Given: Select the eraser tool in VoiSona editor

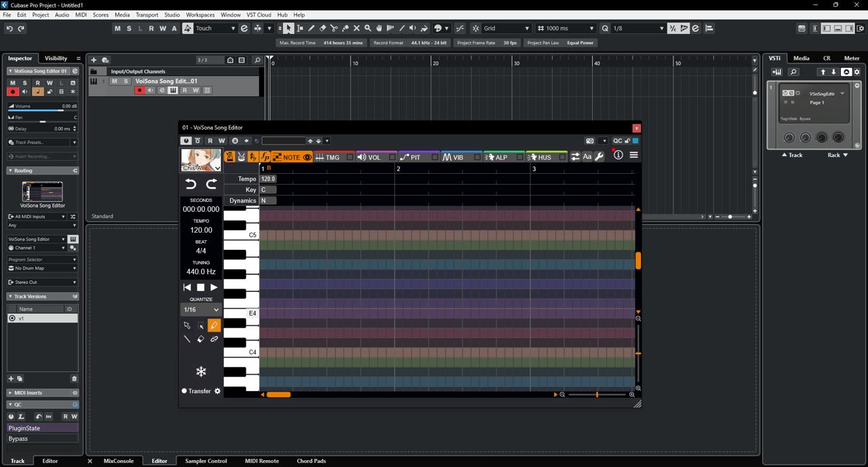Looking at the screenshot, I should point(201,339).
